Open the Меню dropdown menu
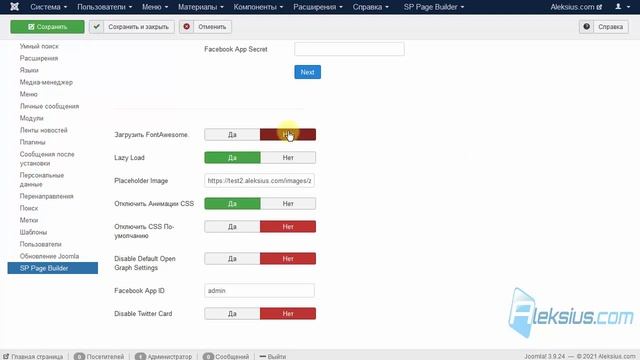Screen dimensions: 640x360 click(x=155, y=7)
